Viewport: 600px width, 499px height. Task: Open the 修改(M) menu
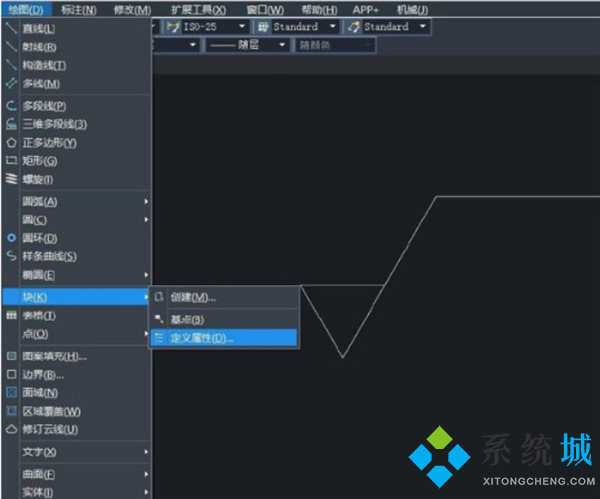click(132, 9)
